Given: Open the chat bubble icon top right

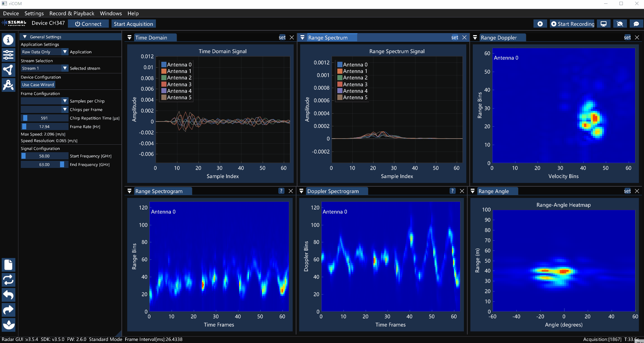Looking at the screenshot, I should [x=636, y=24].
